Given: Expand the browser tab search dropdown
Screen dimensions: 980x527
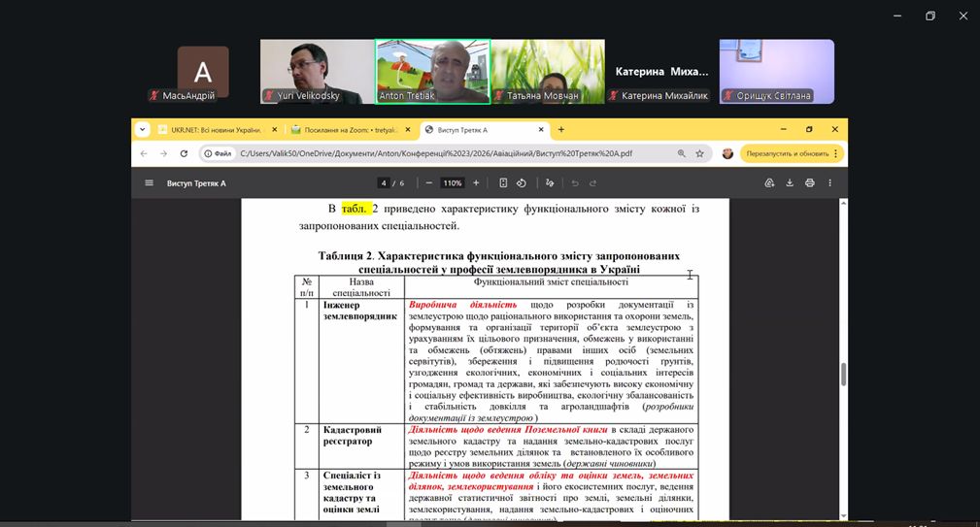Looking at the screenshot, I should pos(143,129).
